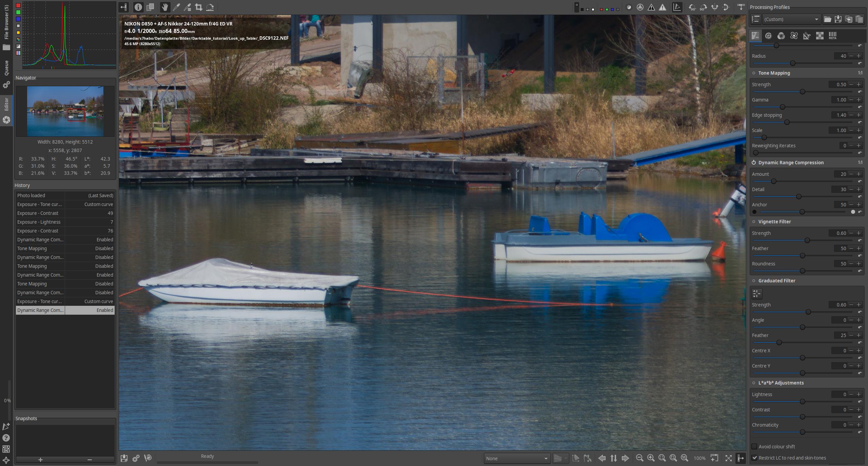Uncheck Restrict LC to red and skin-tones

coord(754,458)
